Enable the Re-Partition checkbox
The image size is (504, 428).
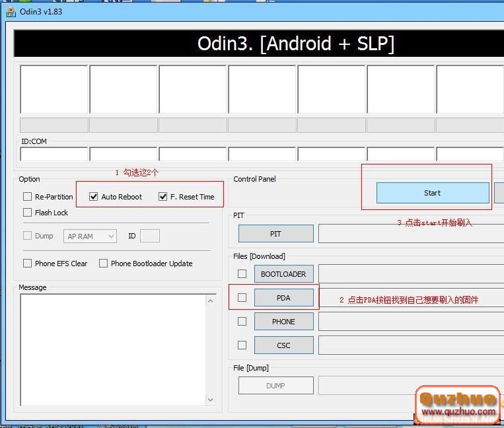(27, 197)
